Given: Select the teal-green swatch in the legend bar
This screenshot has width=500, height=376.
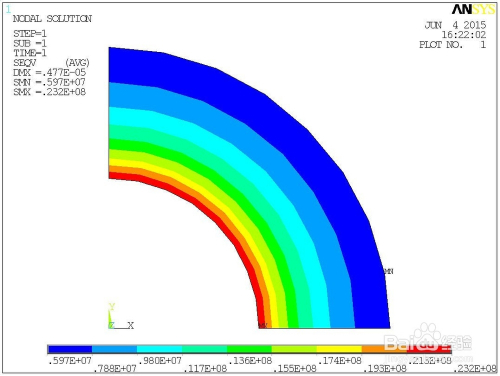Looking at the screenshot, I should (x=204, y=349).
